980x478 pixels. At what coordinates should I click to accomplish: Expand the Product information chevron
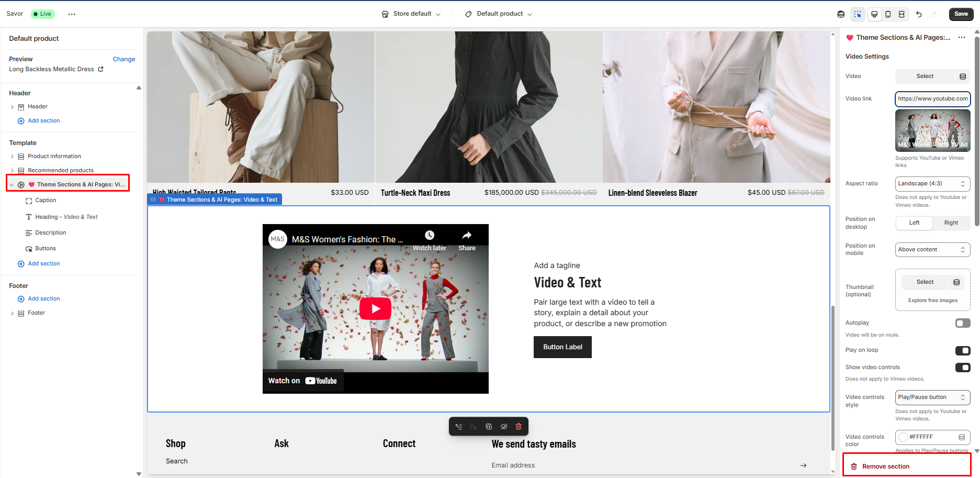[x=12, y=157]
